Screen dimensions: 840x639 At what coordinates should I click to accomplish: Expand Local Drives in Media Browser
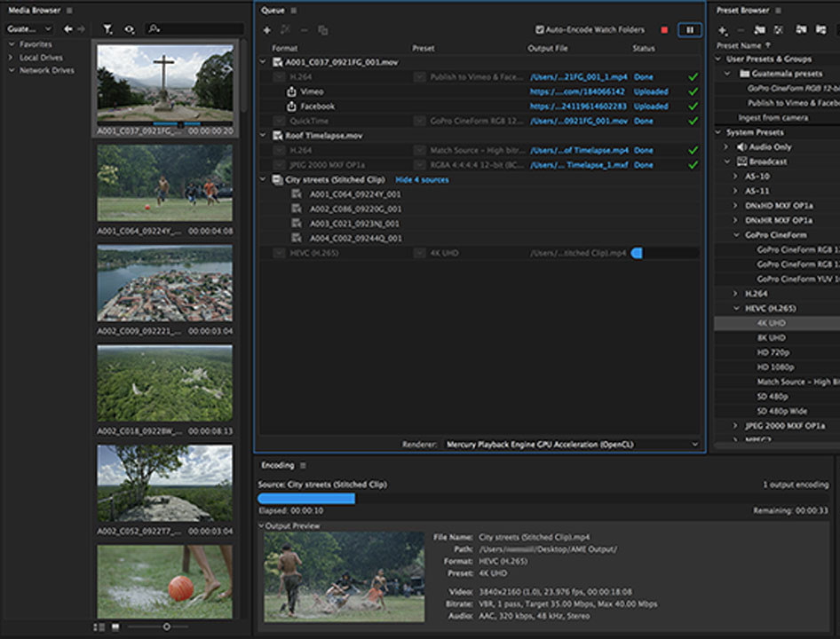(x=11, y=57)
